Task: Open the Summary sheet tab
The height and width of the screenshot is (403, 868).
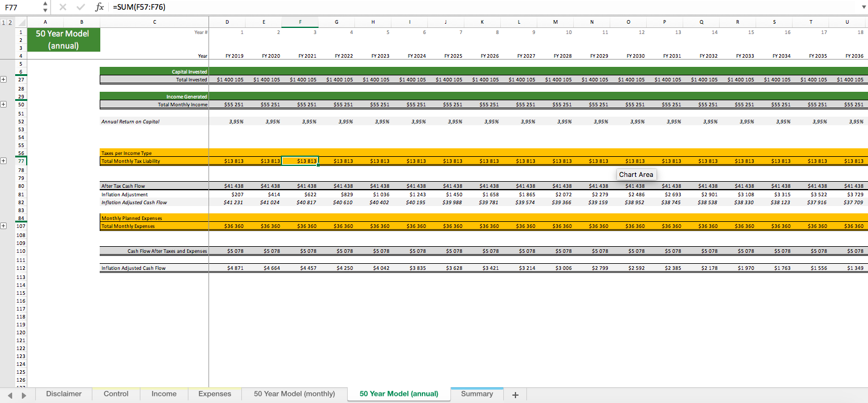Action: point(477,394)
